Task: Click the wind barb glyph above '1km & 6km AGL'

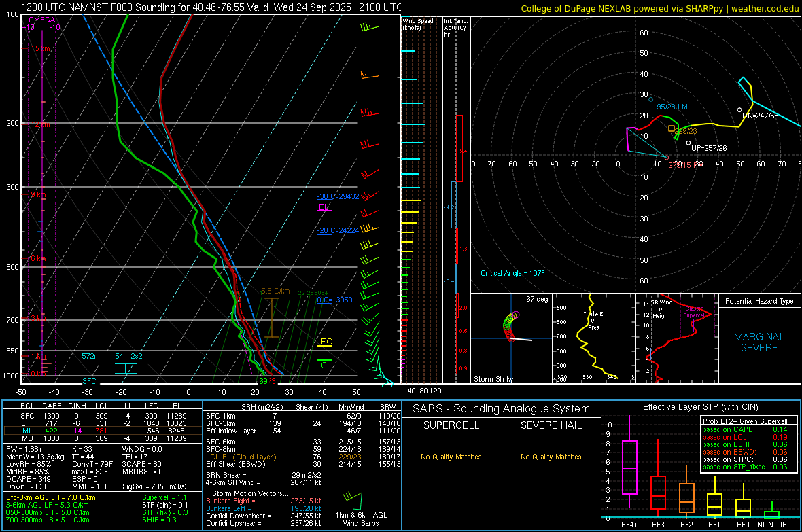Action: point(353,500)
